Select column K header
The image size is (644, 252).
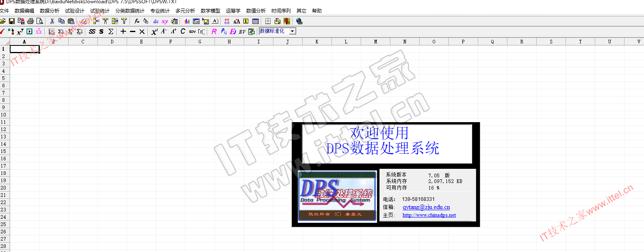point(317,41)
